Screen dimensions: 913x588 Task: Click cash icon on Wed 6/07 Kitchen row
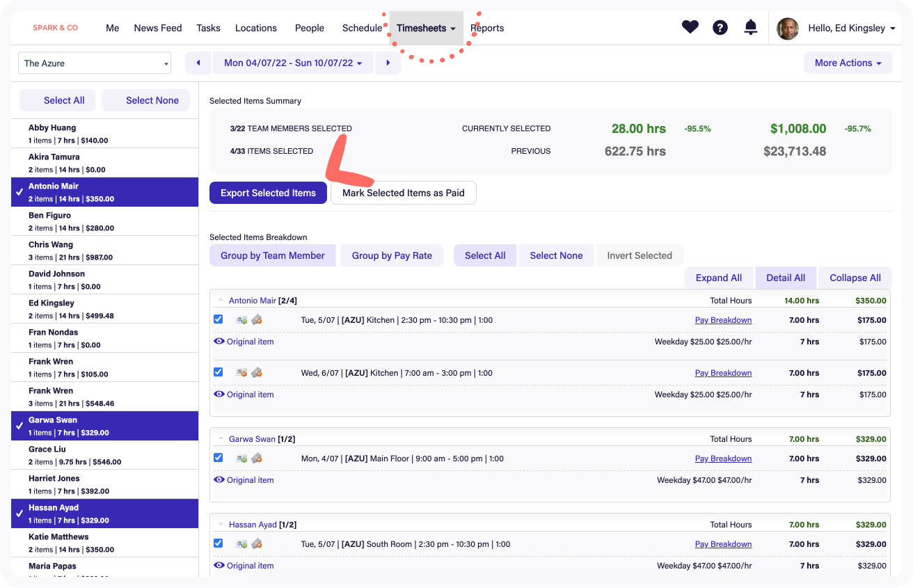256,373
